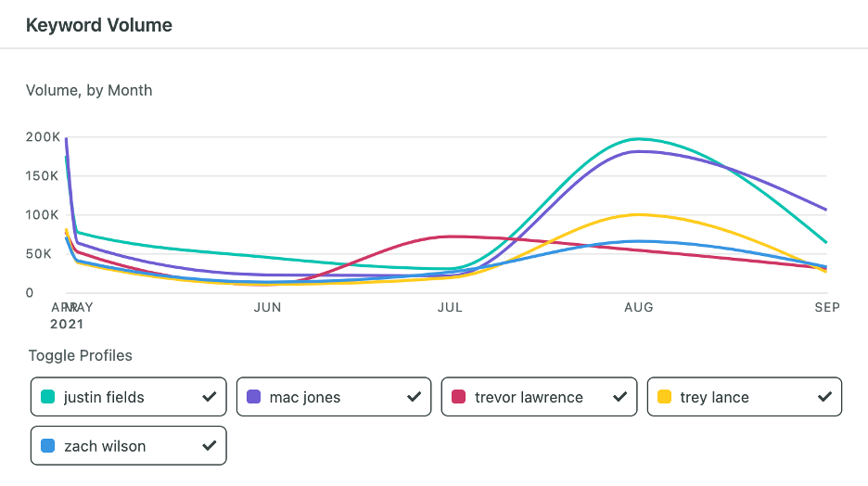Click the blue swatch beside zach wilson
Viewport: 868px width, 486px height.
48,446
